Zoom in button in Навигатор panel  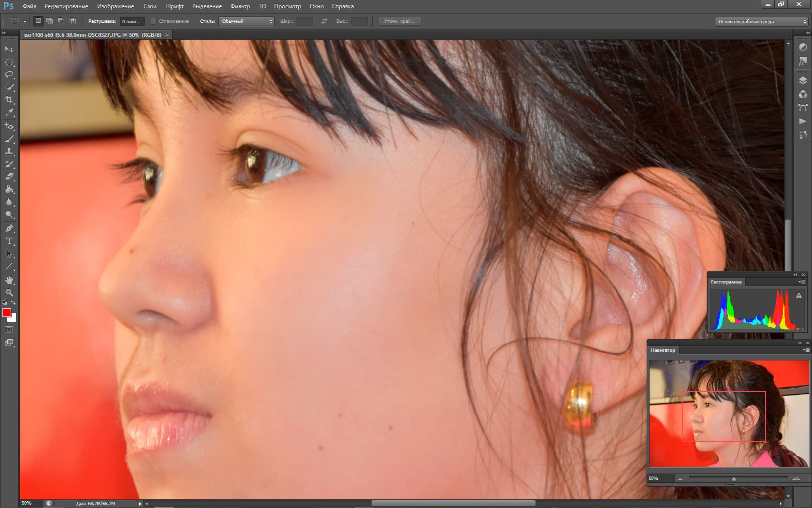[x=796, y=479]
